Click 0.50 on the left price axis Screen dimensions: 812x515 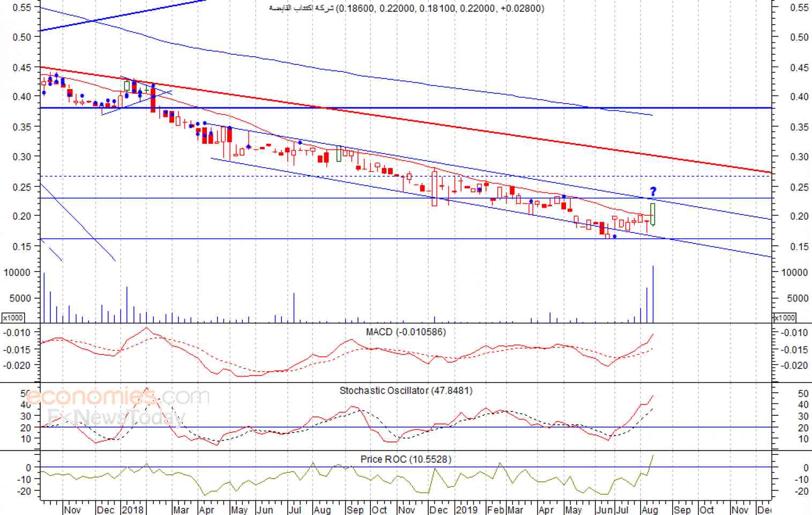click(x=22, y=37)
